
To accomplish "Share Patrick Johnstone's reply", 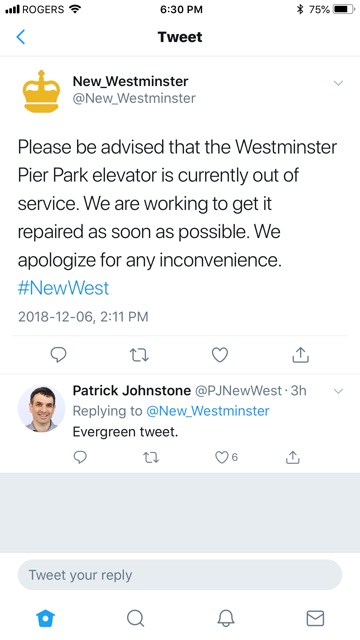I will click(292, 457).
